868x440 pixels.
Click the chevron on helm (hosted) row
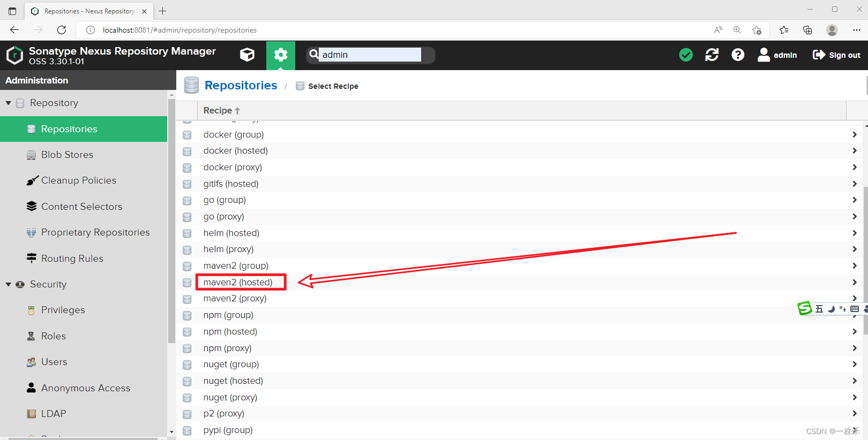855,233
